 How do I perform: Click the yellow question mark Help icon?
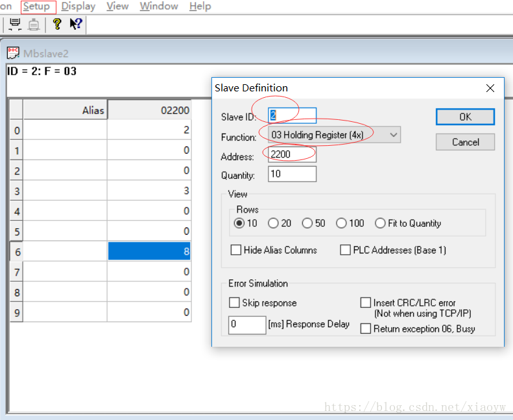[x=57, y=24]
